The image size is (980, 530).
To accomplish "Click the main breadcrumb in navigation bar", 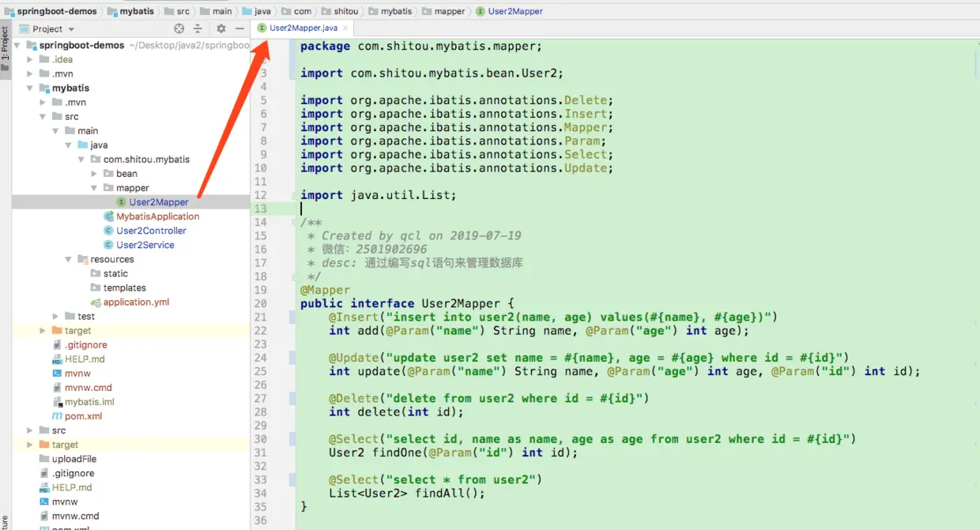I will (x=217, y=11).
